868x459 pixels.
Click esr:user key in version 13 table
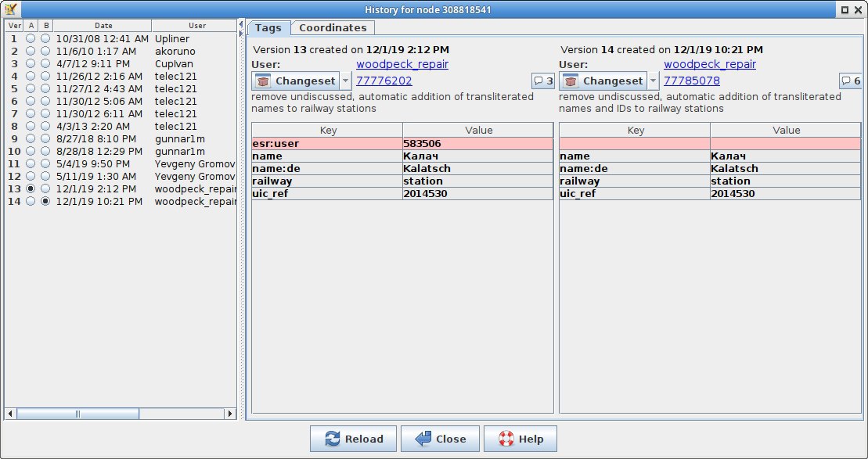point(327,144)
